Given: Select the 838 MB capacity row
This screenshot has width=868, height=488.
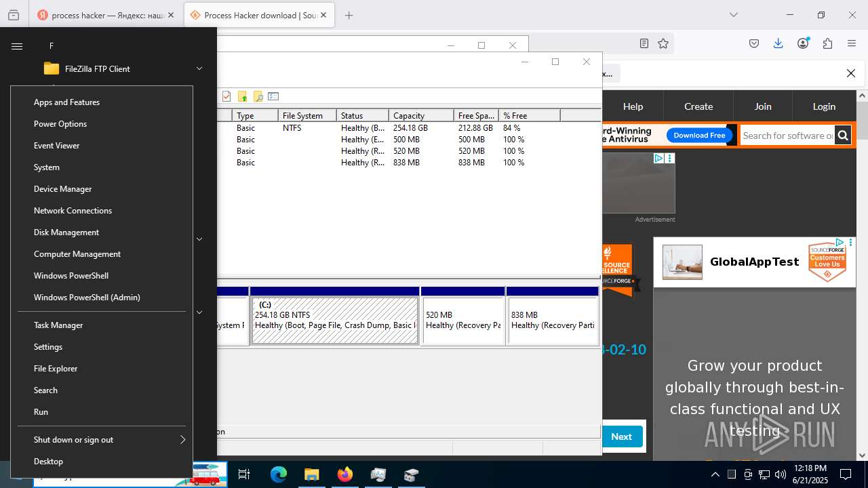Looking at the screenshot, I should [x=406, y=163].
